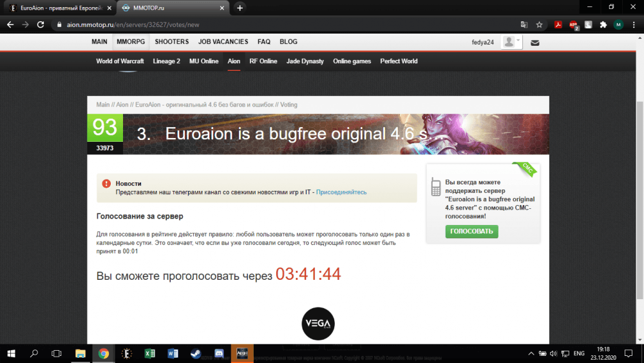
Task: Expand the user avatar dropdown next to fedya24
Action: [513, 42]
